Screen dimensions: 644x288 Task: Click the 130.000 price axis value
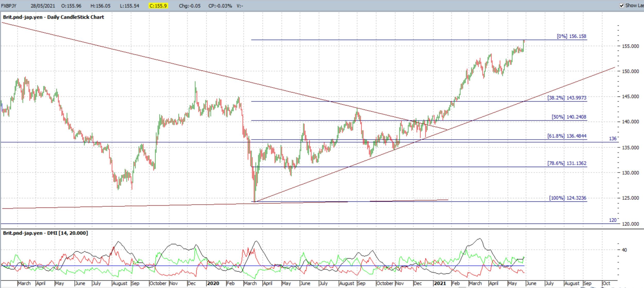pyautogui.click(x=630, y=173)
